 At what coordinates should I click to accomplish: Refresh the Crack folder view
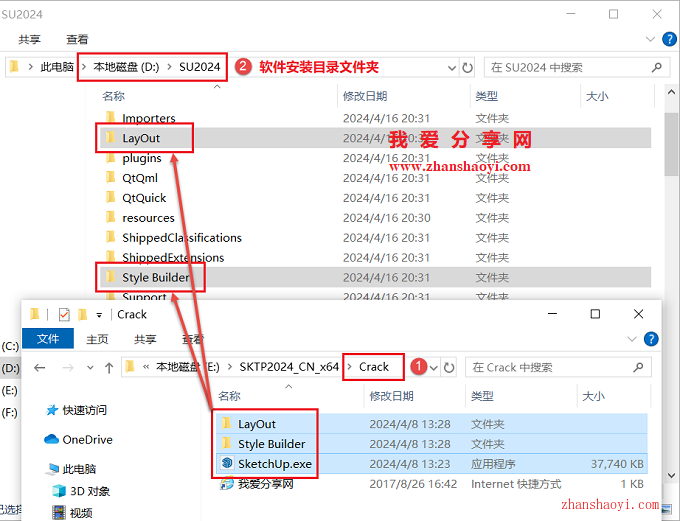click(x=449, y=367)
